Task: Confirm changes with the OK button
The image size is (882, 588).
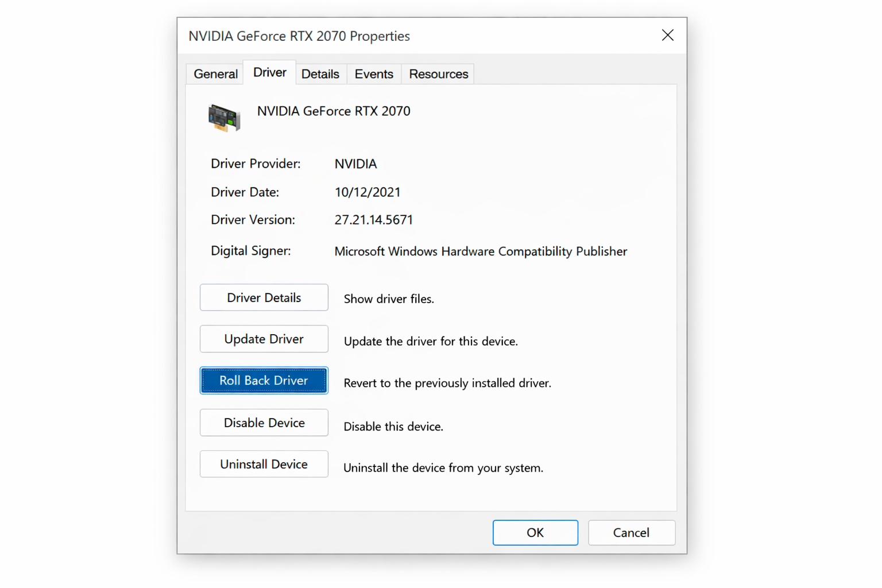Action: (x=535, y=532)
